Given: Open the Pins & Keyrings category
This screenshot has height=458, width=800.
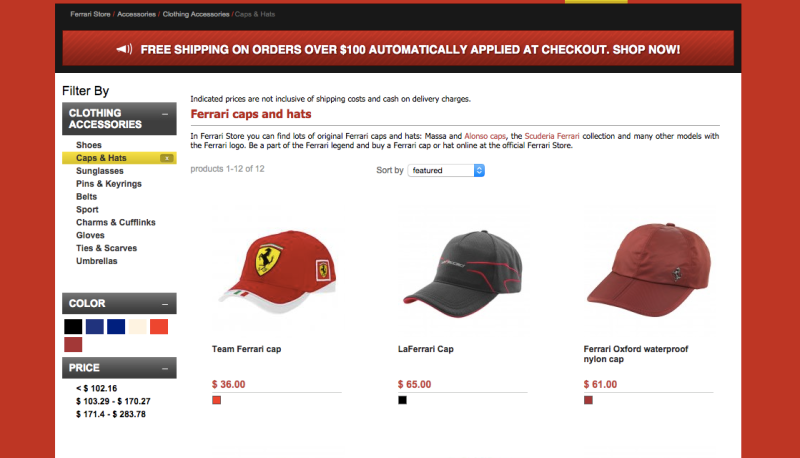Looking at the screenshot, I should (x=109, y=184).
